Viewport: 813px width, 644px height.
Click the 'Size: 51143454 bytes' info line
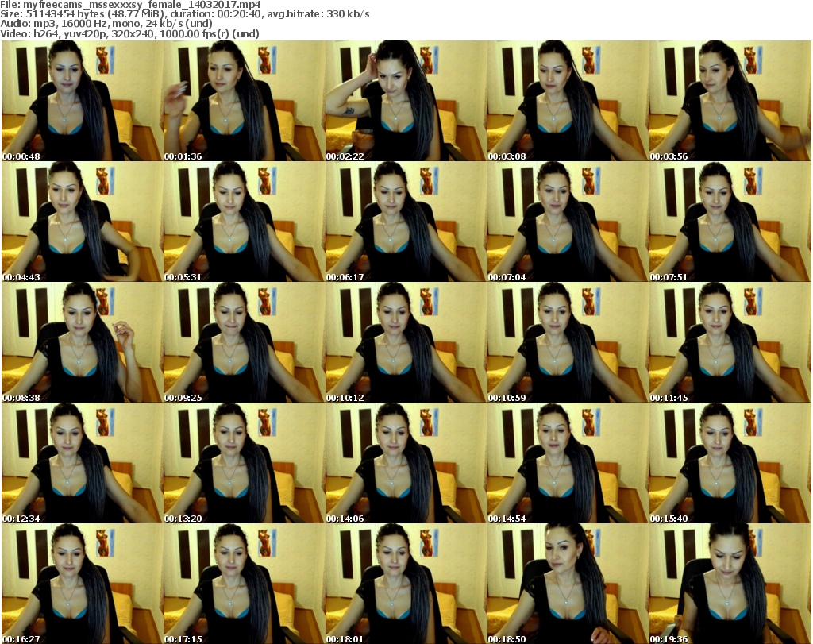(184, 14)
